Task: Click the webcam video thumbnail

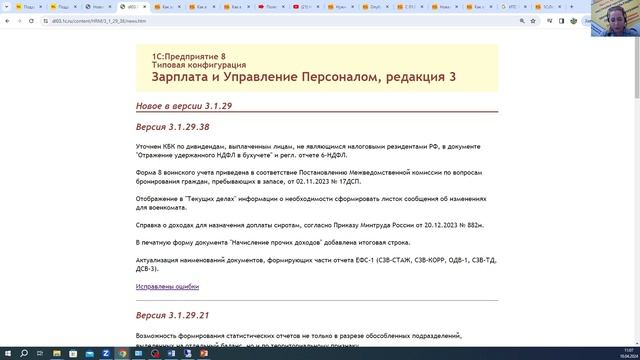Action: point(615,18)
